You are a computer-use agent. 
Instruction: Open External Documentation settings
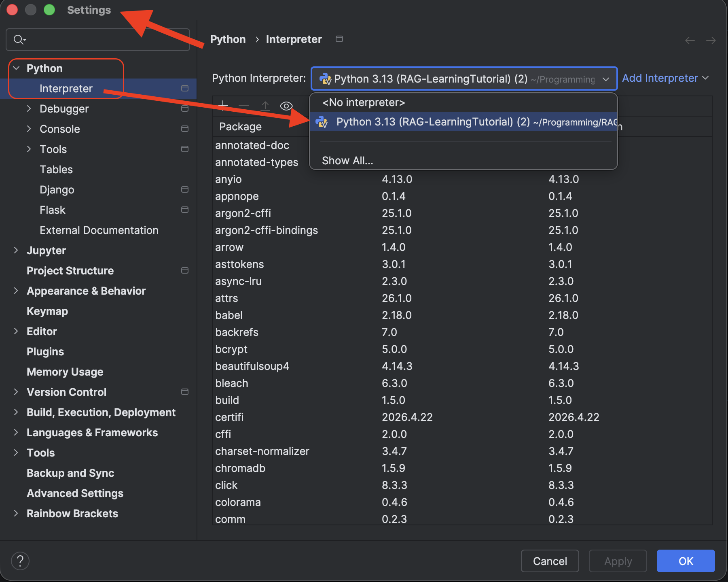pos(98,230)
